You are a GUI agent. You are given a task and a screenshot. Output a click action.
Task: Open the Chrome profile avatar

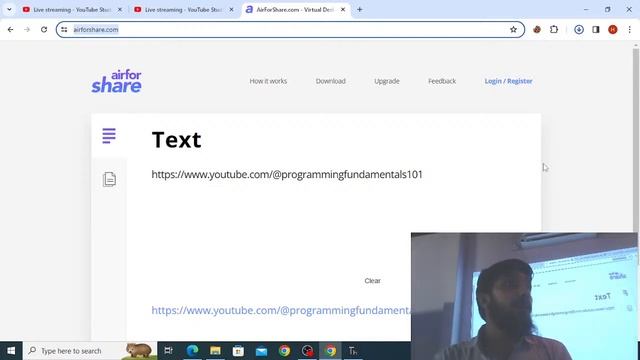pos(613,29)
